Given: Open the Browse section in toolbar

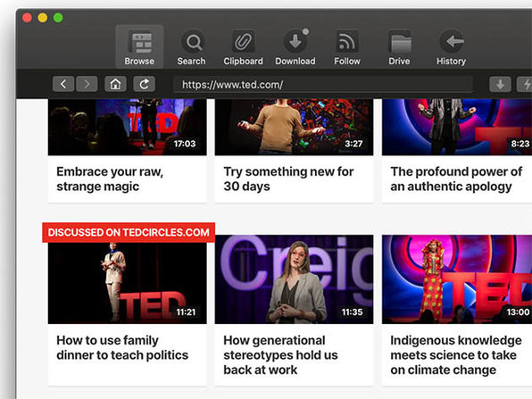Looking at the screenshot, I should click(139, 46).
